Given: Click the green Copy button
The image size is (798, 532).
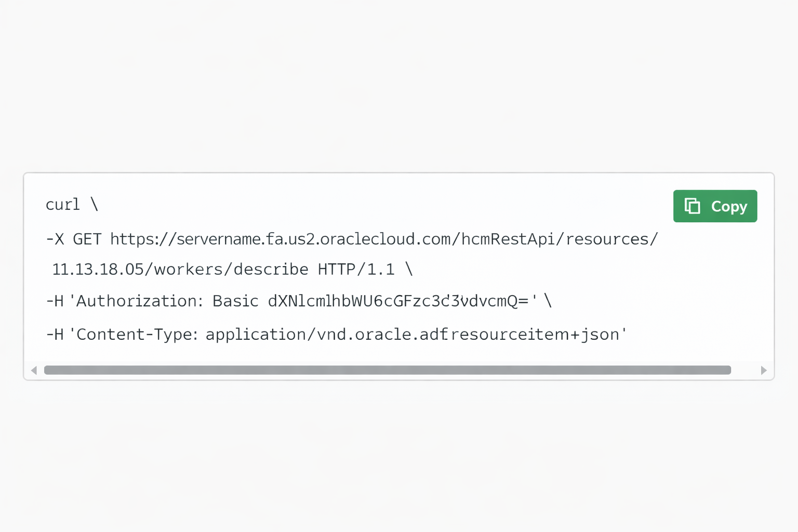Looking at the screenshot, I should pyautogui.click(x=715, y=206).
